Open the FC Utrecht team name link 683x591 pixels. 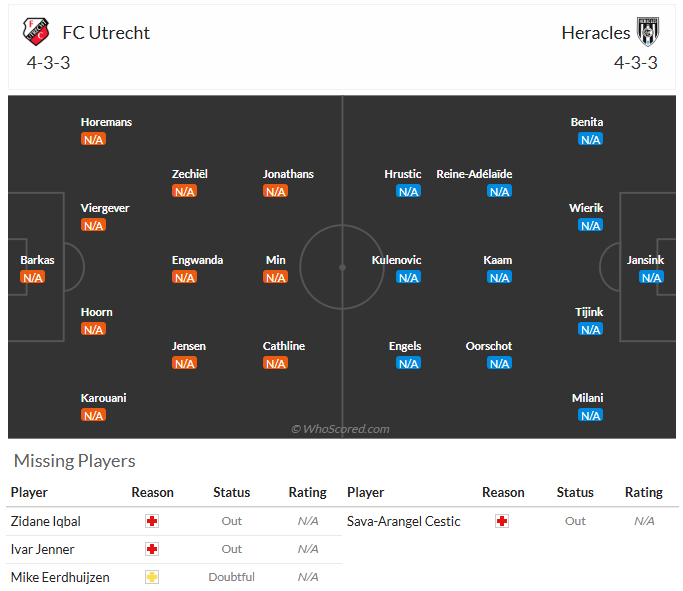click(x=106, y=33)
